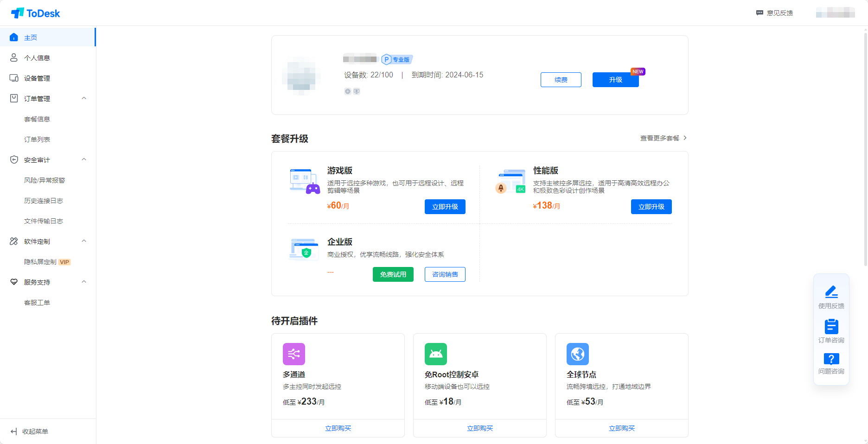
Task: Click the 性能版 4K illustration
Action: [x=511, y=181]
